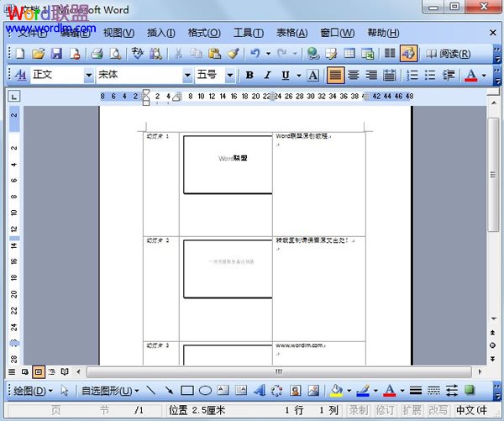The image size is (504, 421).
Task: Insert WordArt icon
Action: click(x=260, y=391)
